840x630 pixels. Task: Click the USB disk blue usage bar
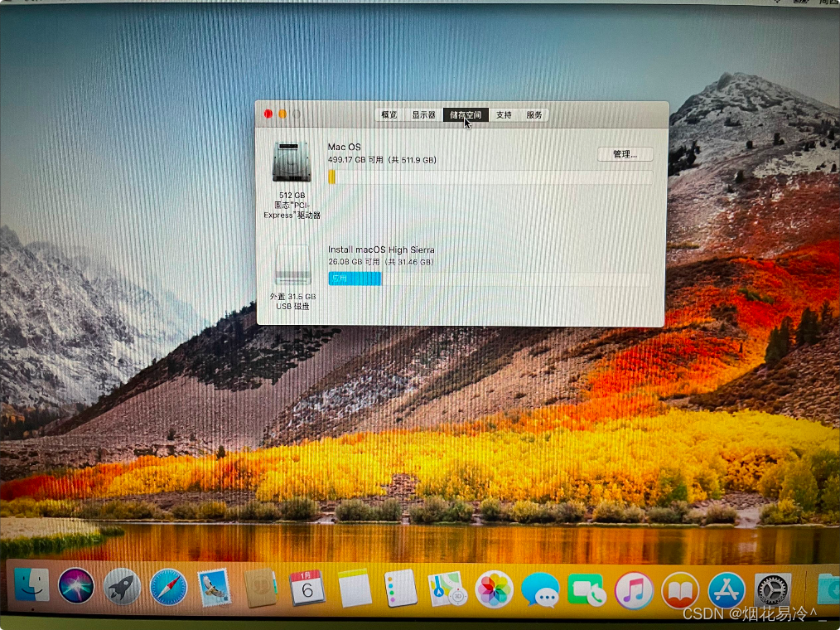click(x=355, y=279)
